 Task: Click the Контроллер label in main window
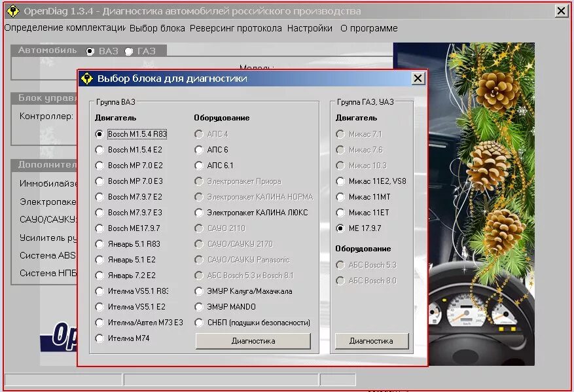(x=46, y=116)
